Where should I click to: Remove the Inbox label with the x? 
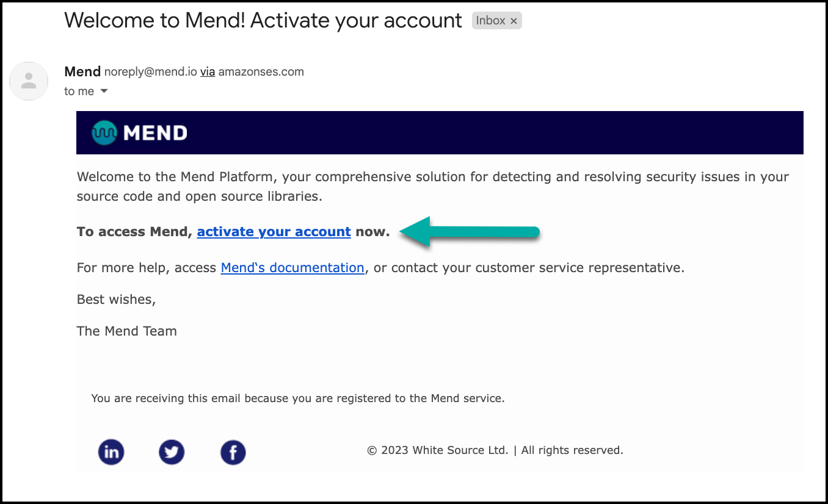[514, 20]
